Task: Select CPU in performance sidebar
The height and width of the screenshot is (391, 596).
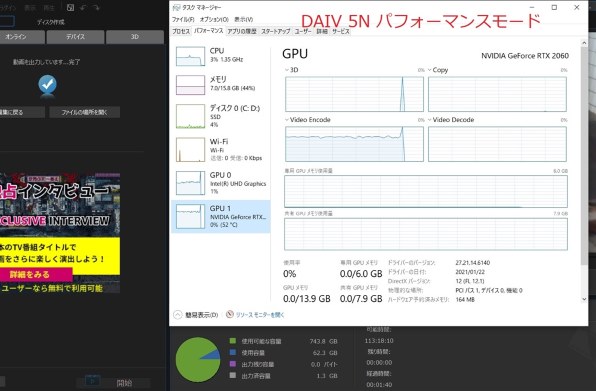Action: pyautogui.click(x=221, y=55)
